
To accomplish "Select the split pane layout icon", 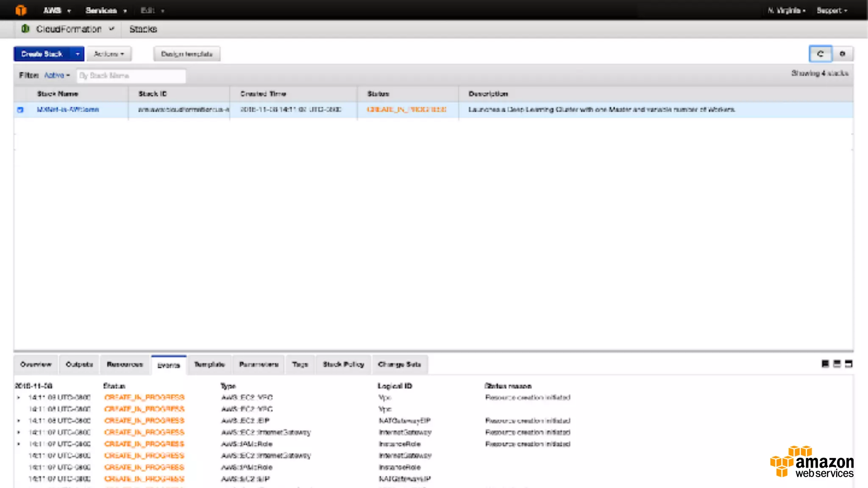I will click(837, 364).
